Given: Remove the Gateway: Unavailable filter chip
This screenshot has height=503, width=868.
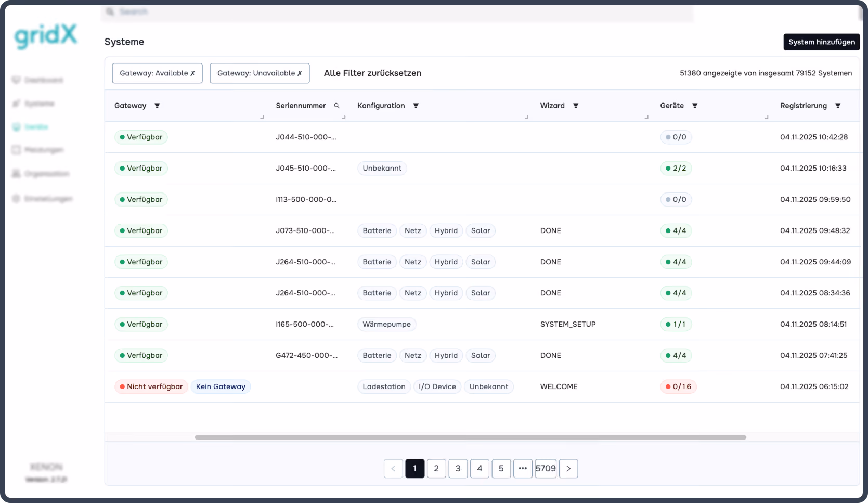Looking at the screenshot, I should (x=300, y=73).
